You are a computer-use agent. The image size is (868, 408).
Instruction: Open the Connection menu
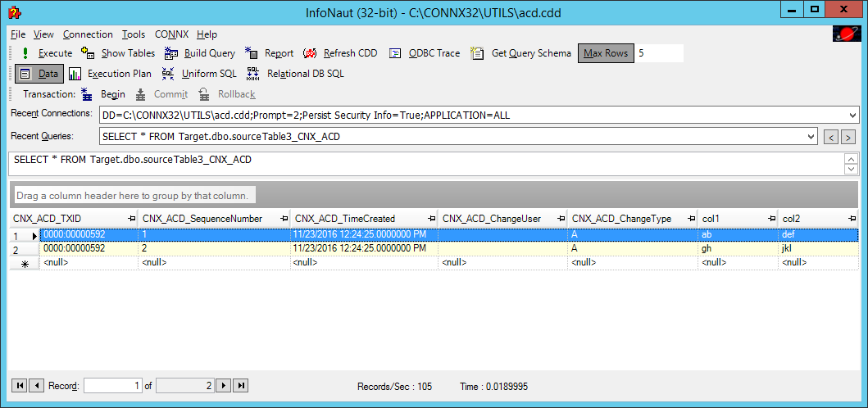[x=88, y=34]
